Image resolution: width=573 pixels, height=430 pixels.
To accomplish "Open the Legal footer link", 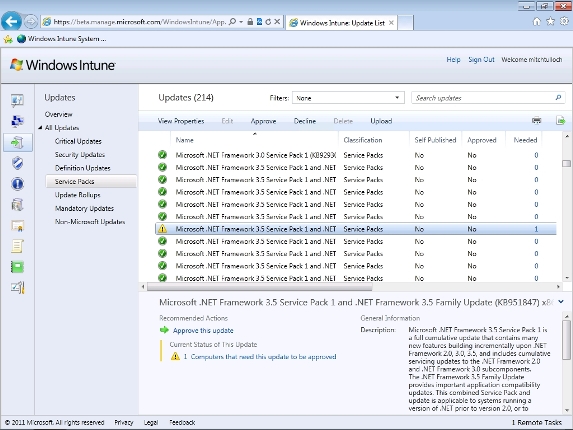I will pos(151,422).
